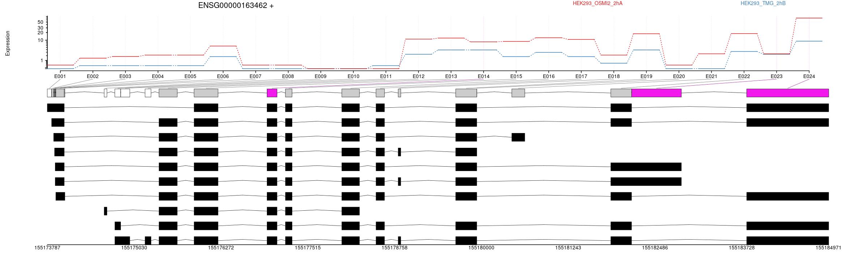This screenshot has height=253, width=868.
Task: Click genomic coordinate 155183728
Action: click(742, 248)
